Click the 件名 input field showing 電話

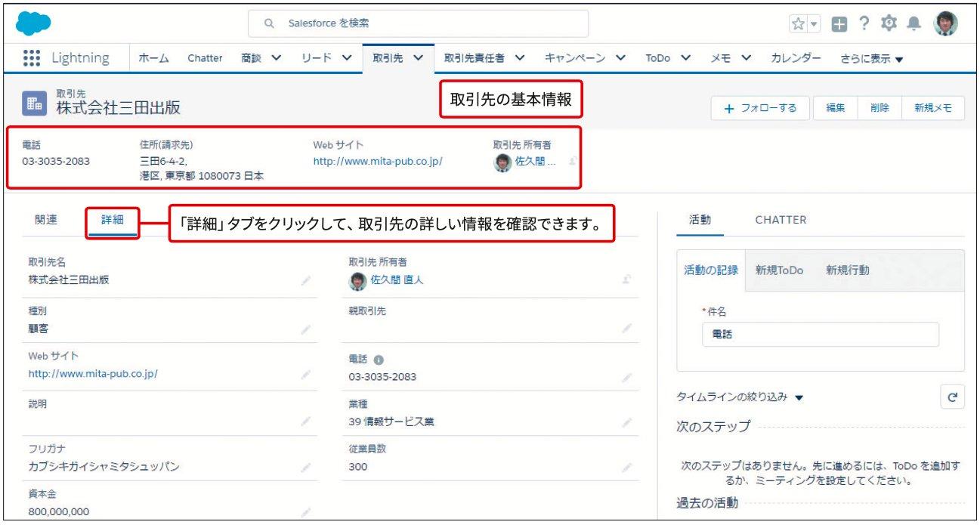pyautogui.click(x=821, y=335)
